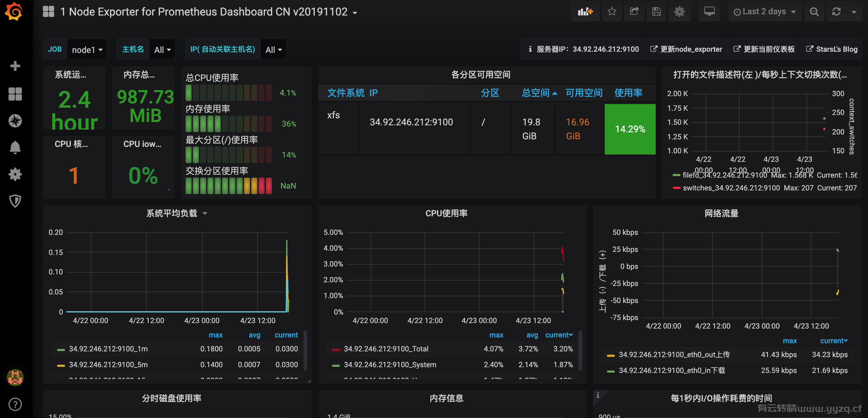The height and width of the screenshot is (418, 868).
Task: Click 交换分区使用率 bar gauge
Action: click(x=229, y=186)
